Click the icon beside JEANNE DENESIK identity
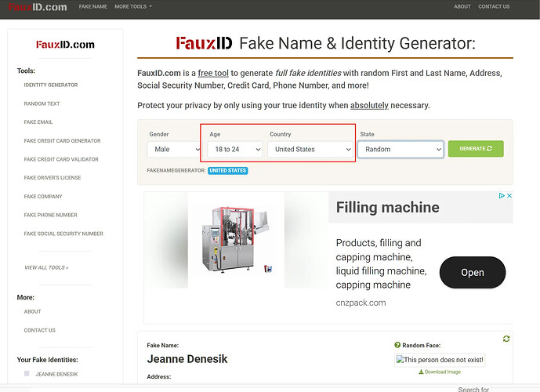Image resolution: width=540 pixels, height=392 pixels. click(x=27, y=373)
